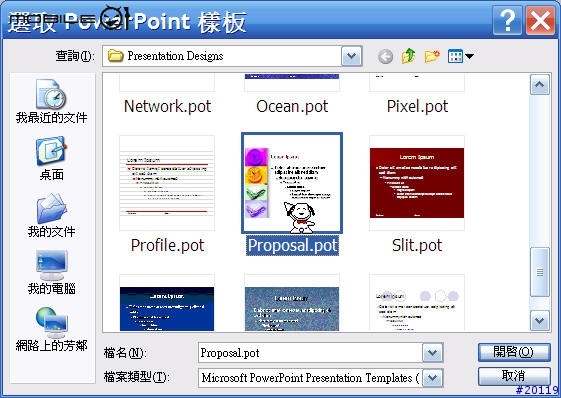
Task: Click the vertical scrollbar thumb
Action: [x=540, y=272]
